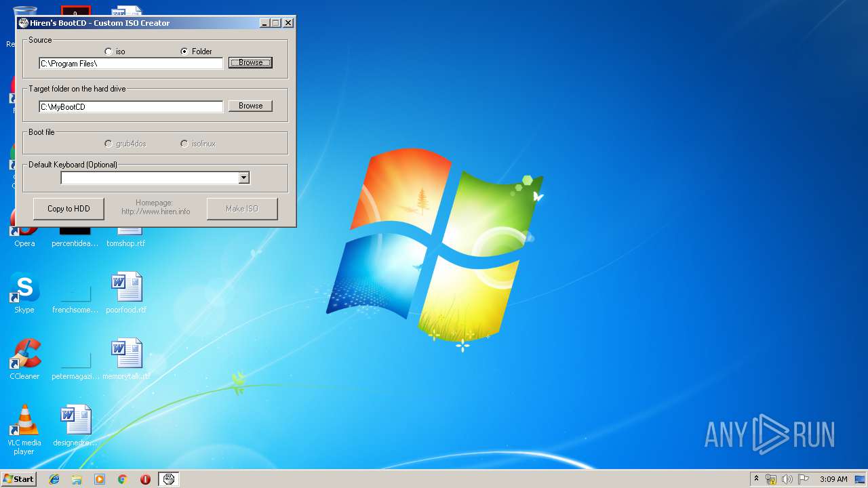Open the Default Keyboard dropdown list
Viewport: 868px width, 488px height.
(244, 178)
